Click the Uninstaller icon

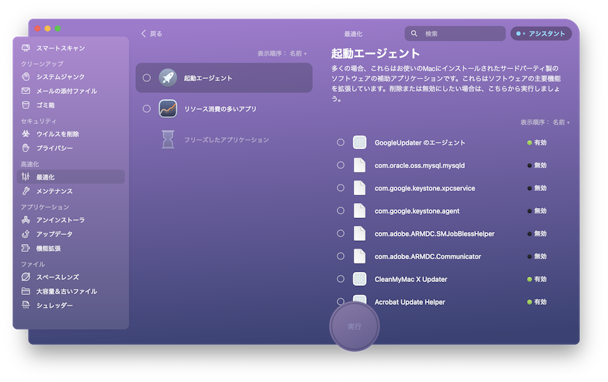pyautogui.click(x=26, y=220)
